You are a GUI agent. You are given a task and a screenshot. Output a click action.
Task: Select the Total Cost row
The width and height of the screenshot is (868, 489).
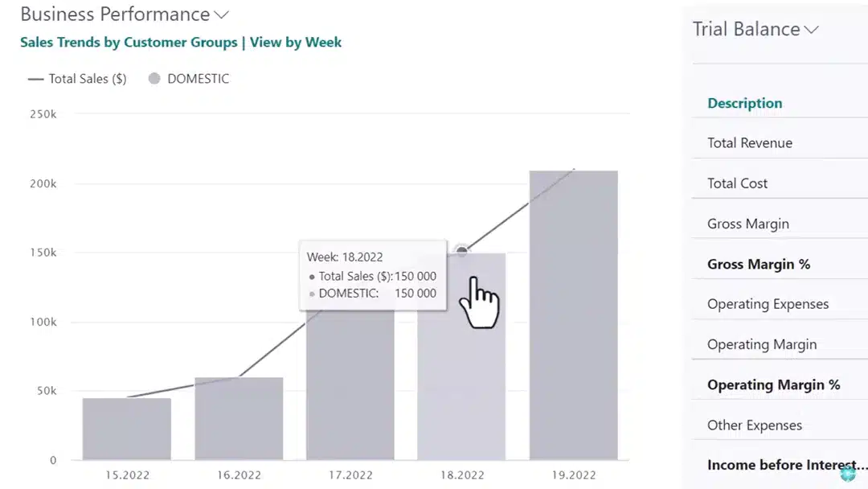[737, 183]
